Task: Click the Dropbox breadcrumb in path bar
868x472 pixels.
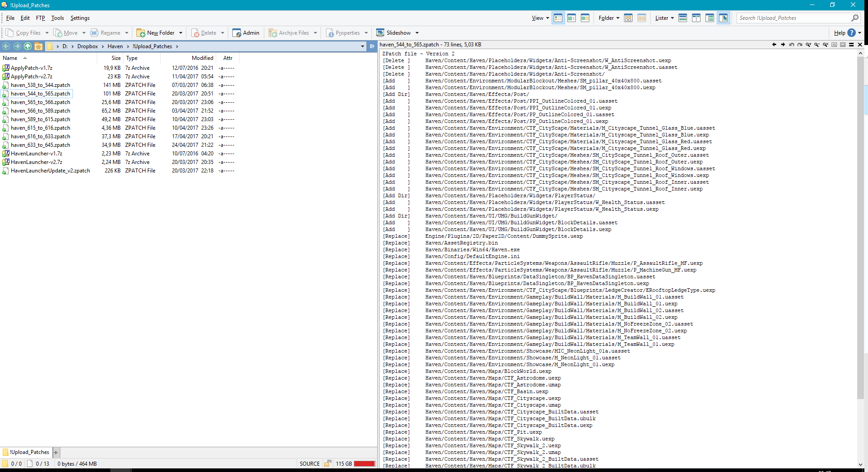Action: coord(87,46)
